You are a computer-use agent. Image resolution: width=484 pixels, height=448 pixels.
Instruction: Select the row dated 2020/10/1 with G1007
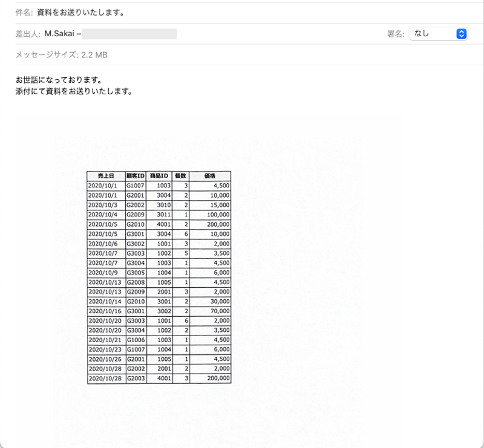(160, 186)
